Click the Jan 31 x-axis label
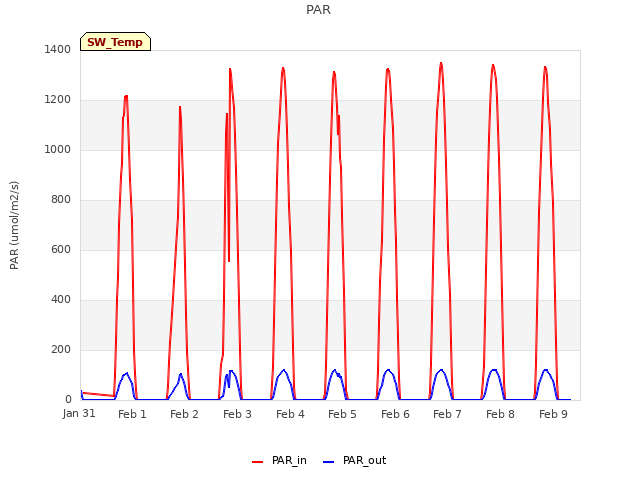 tap(79, 413)
